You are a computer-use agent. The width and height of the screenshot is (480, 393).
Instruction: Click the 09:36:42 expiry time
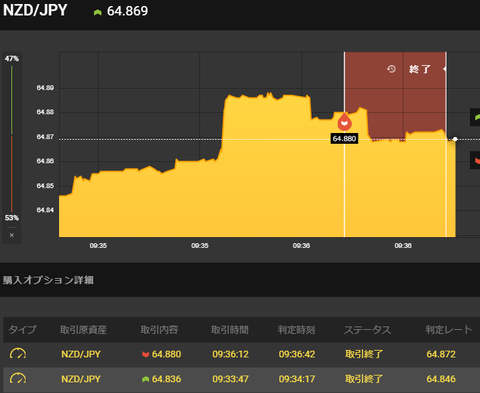pos(297,354)
